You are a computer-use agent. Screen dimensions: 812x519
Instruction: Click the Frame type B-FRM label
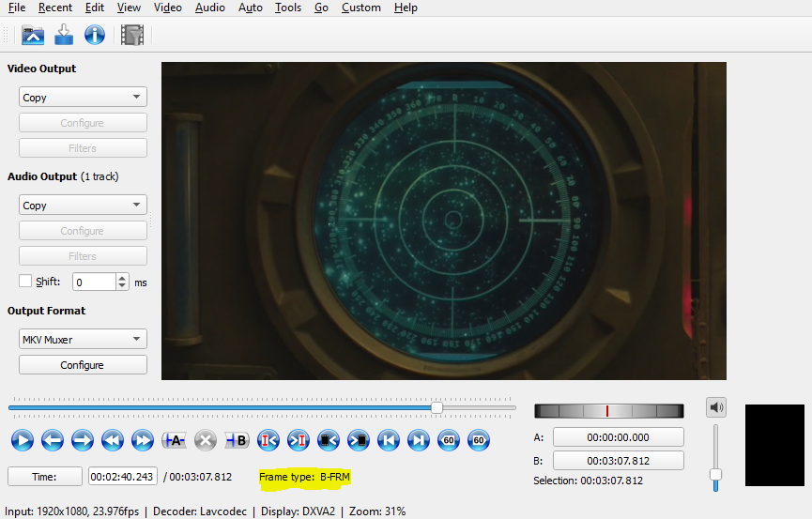point(304,477)
